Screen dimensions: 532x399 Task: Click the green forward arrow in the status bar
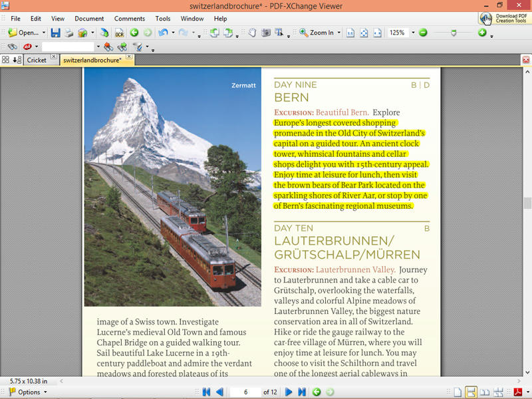pos(329,392)
